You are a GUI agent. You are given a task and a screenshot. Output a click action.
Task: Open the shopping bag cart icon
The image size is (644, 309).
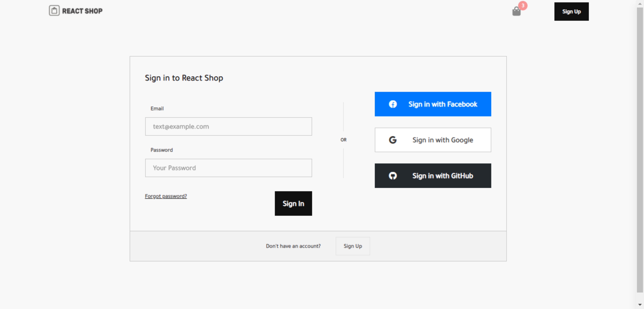coord(516,12)
